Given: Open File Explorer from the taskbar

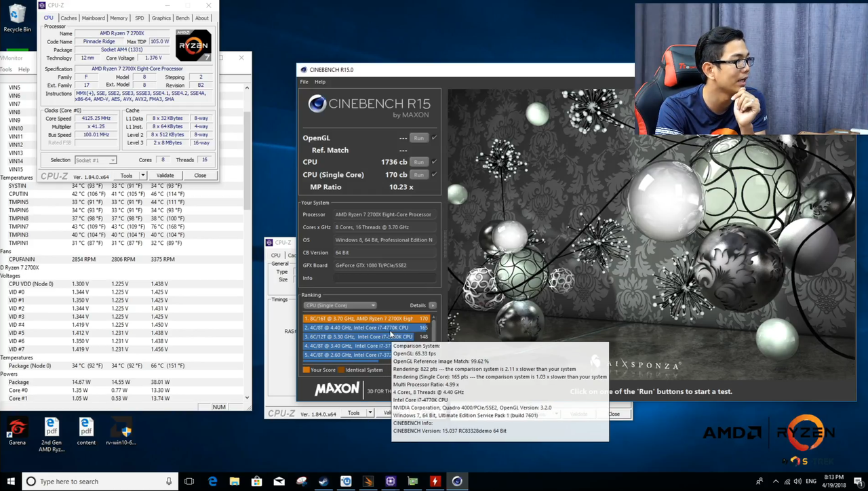Looking at the screenshot, I should click(x=235, y=482).
